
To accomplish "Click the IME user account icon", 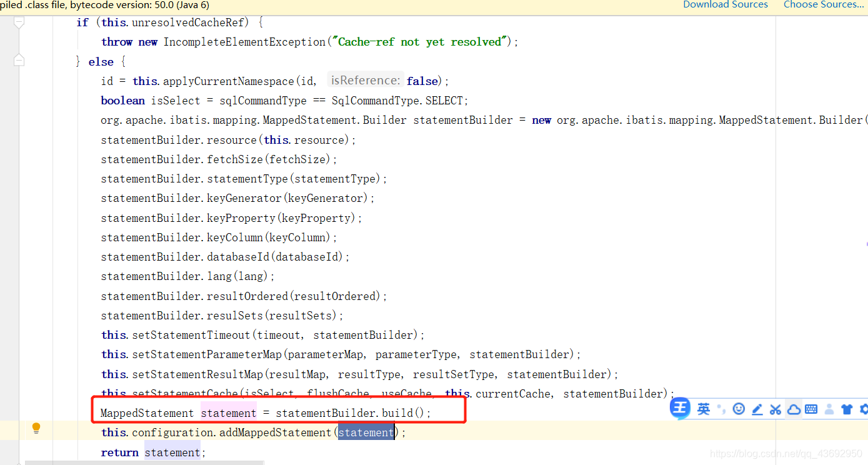I will [829, 409].
